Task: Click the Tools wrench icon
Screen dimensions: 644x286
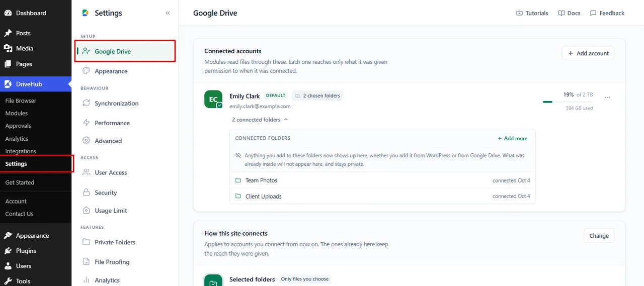Action: click(x=8, y=281)
